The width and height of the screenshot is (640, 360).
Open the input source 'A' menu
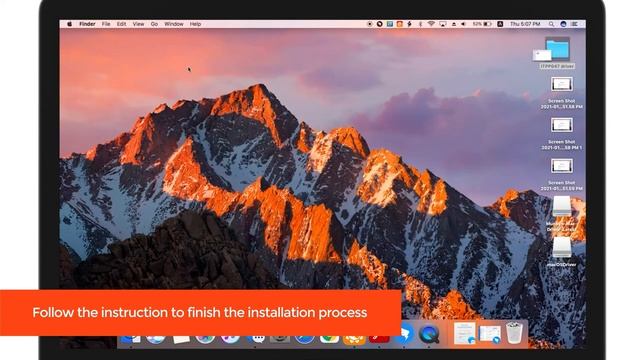(500, 24)
